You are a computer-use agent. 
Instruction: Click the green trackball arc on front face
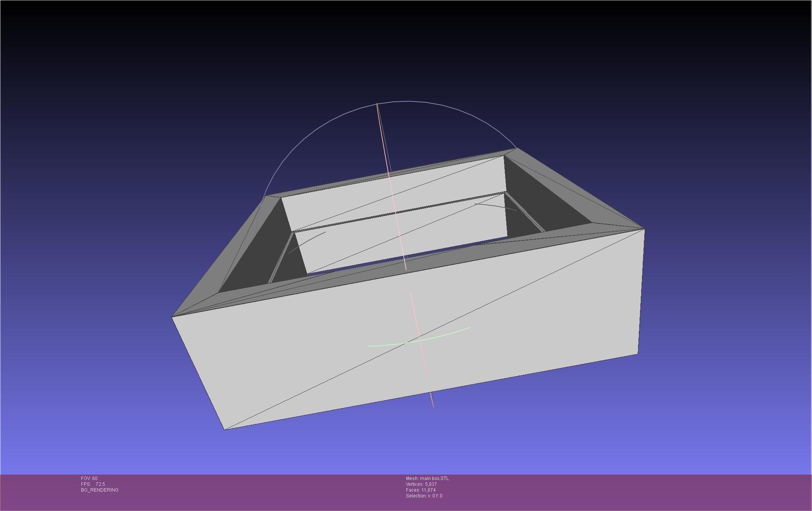446,335
